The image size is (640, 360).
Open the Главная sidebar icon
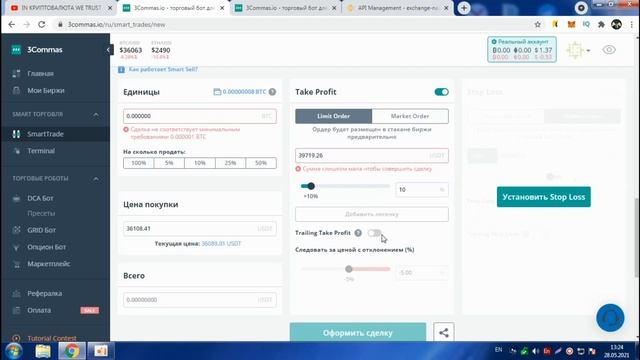(16, 73)
